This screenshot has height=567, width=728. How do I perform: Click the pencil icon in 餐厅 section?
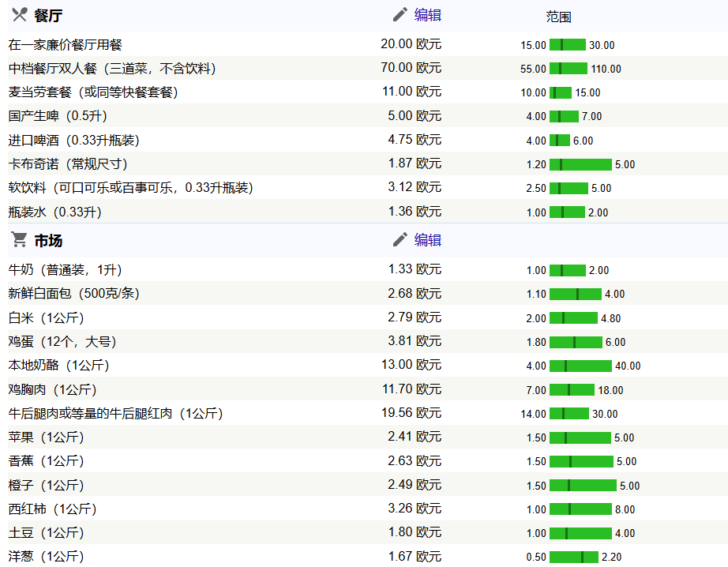click(400, 15)
